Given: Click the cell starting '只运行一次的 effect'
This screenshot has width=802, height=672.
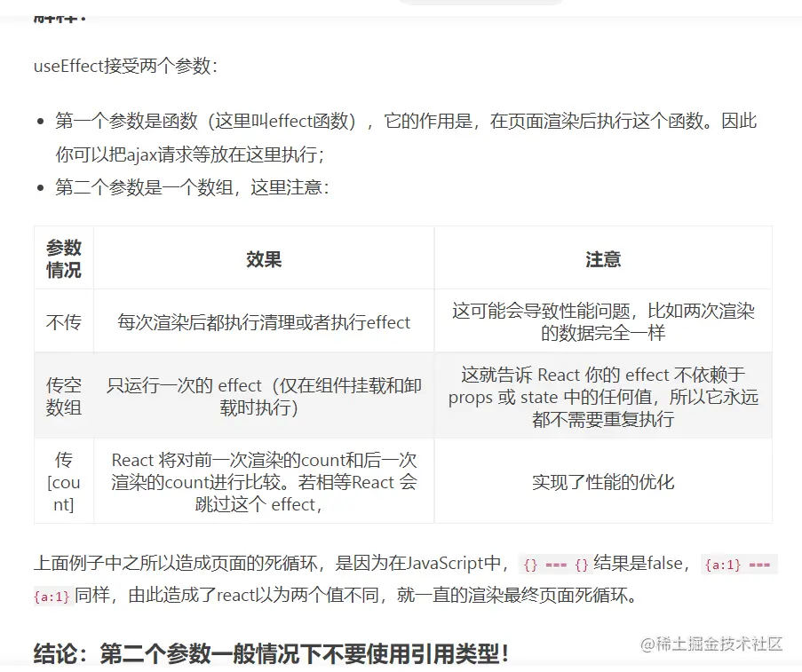Looking at the screenshot, I should (x=264, y=396).
